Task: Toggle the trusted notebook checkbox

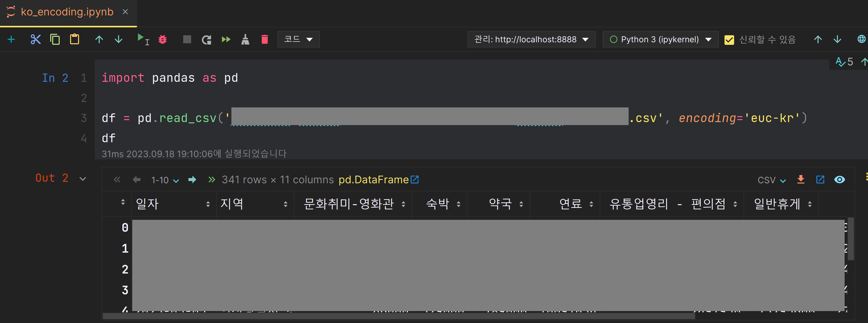Action: (x=729, y=40)
